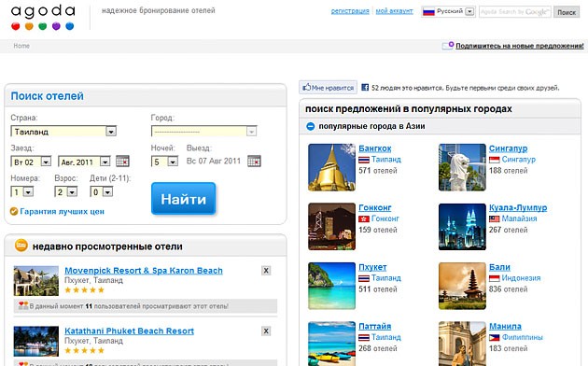Click Malaysia flag under Куала-Лумпур
Screen dimensions: 588x366
pos(495,218)
